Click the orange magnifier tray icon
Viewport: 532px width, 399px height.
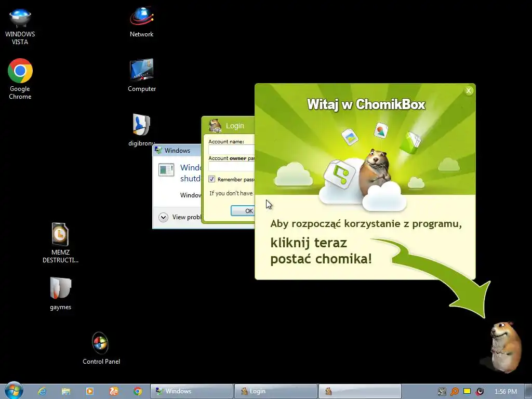454,392
